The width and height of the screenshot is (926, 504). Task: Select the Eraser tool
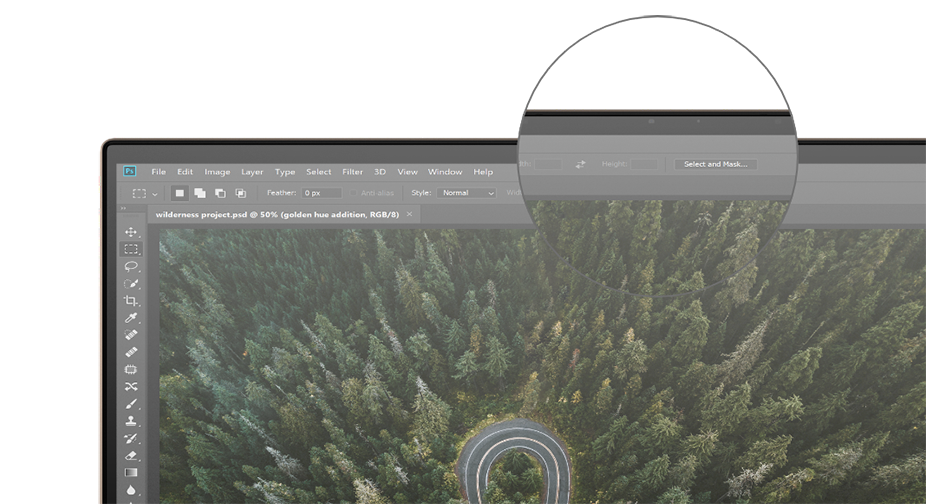click(131, 455)
